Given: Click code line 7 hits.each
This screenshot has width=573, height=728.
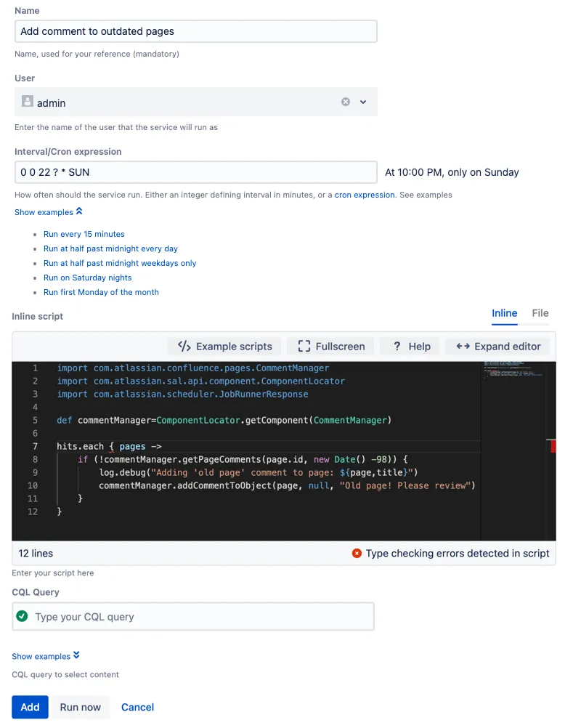Looking at the screenshot, I should coord(109,446).
